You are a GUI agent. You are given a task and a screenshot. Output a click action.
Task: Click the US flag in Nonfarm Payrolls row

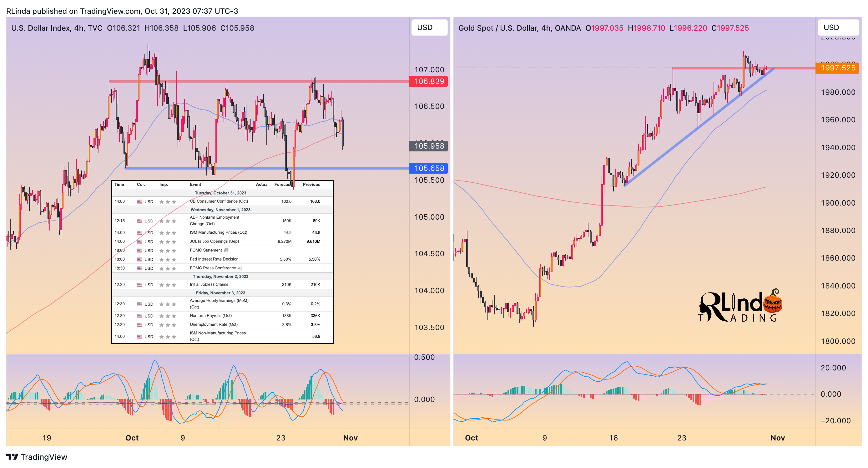[x=139, y=316]
